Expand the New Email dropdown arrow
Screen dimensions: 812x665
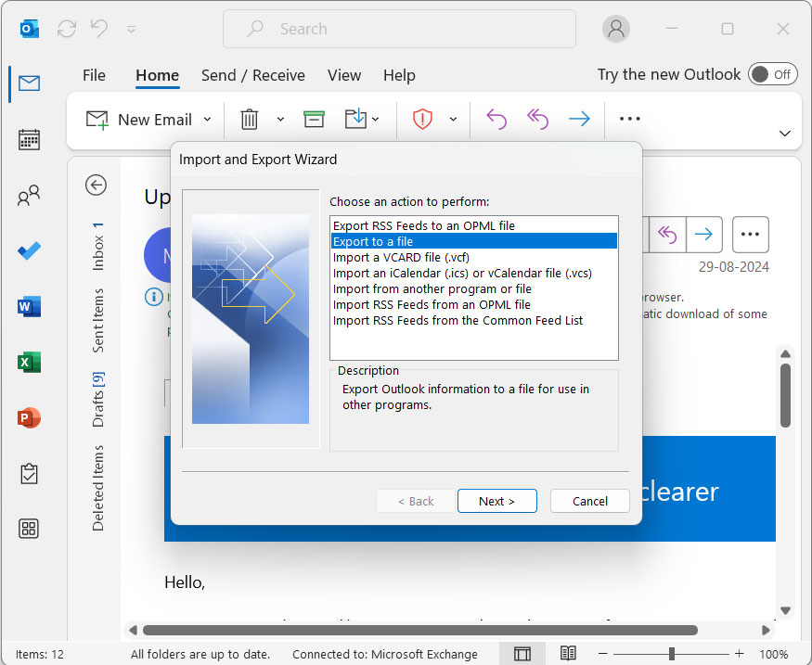coord(207,119)
